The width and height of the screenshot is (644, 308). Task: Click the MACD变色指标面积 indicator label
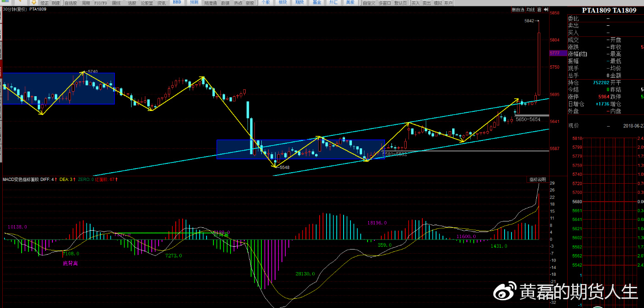(x=21, y=179)
